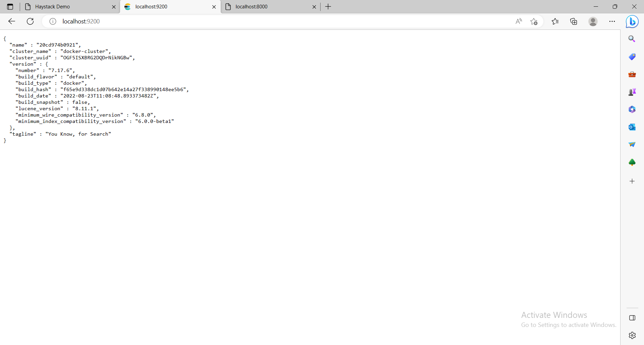This screenshot has width=644, height=345.
Task: Select the localhost:9200 tab
Action: [x=170, y=7]
